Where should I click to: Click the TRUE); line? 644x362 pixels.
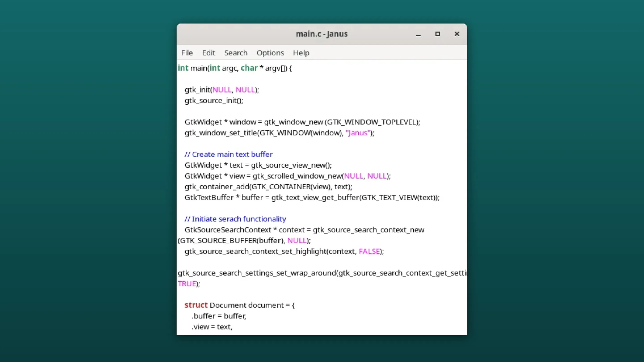point(189,283)
